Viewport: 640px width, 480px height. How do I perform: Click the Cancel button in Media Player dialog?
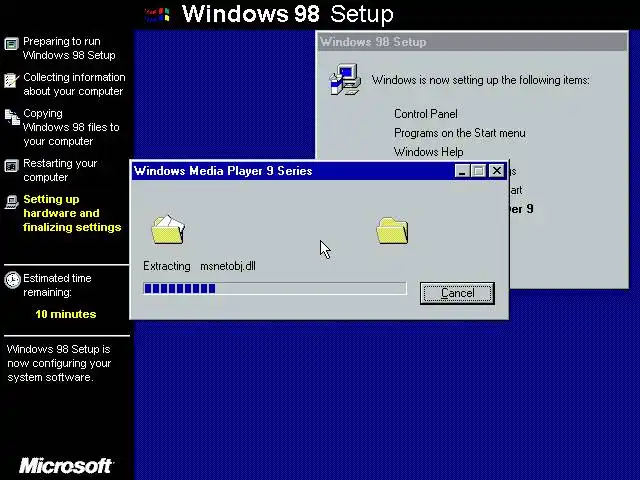[457, 293]
